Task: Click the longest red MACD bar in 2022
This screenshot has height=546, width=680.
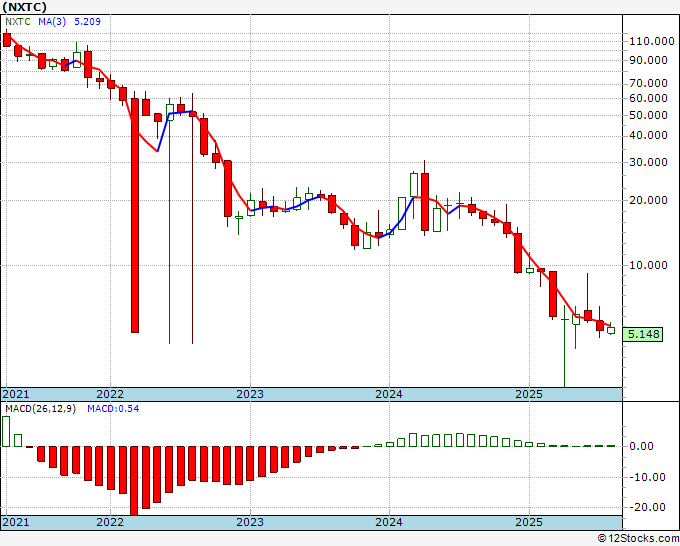Action: click(x=134, y=481)
